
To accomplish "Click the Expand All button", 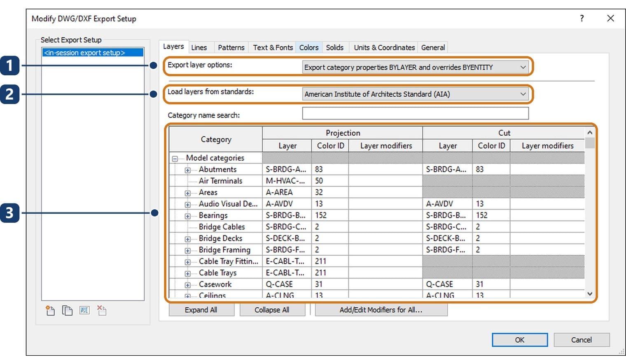I will coord(201,310).
